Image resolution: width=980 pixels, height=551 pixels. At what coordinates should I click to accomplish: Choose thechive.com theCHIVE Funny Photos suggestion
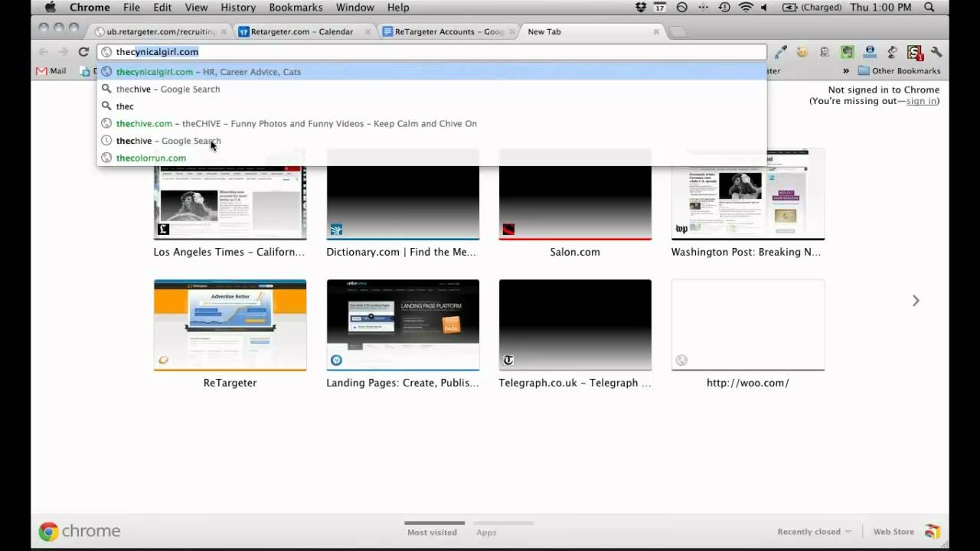pyautogui.click(x=432, y=123)
